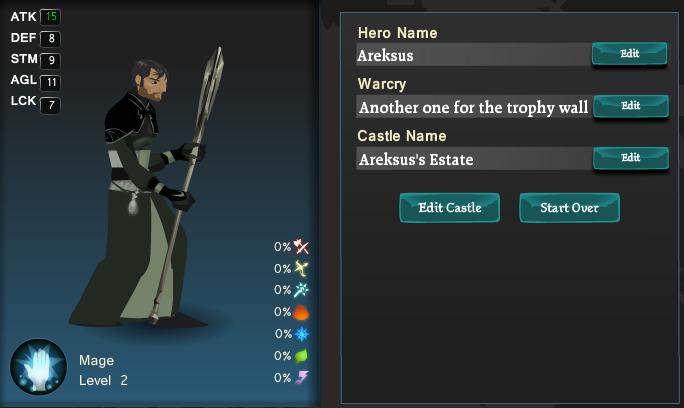The height and width of the screenshot is (408, 684).
Task: Click the Areksus hero name field
Action: (474, 55)
